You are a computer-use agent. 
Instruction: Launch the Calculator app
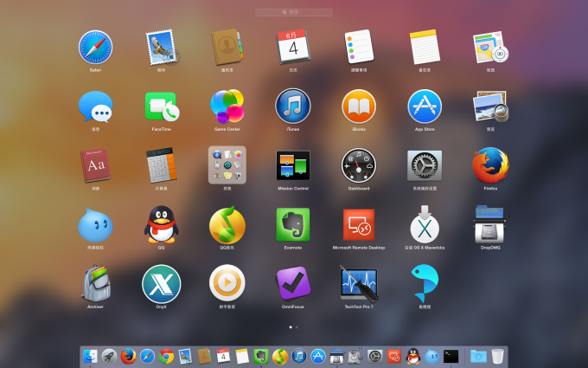[x=161, y=165]
